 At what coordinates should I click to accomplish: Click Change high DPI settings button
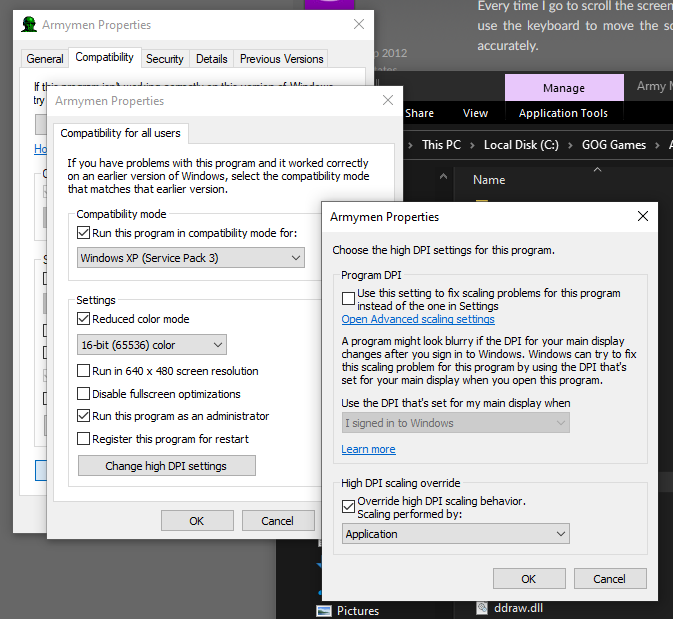(167, 466)
